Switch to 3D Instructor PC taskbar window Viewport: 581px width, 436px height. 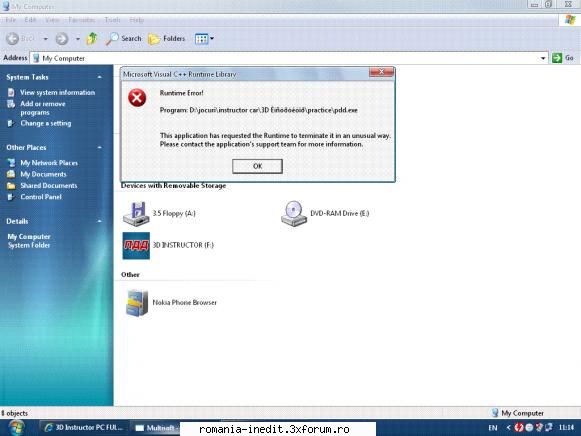click(84, 427)
